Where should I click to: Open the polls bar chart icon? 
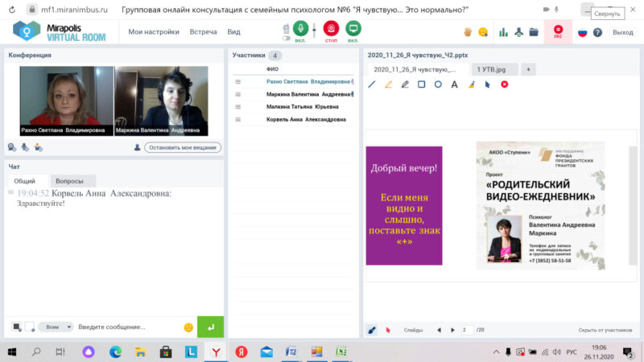(504, 32)
